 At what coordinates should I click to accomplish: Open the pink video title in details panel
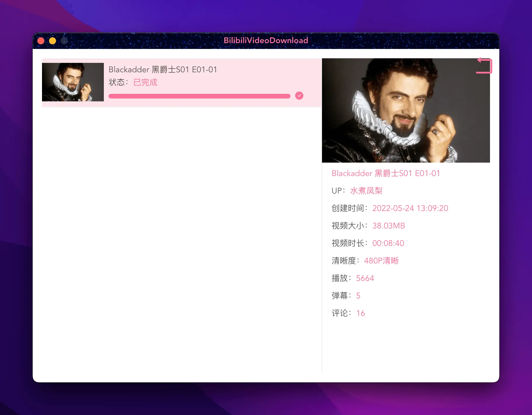pyautogui.click(x=386, y=173)
